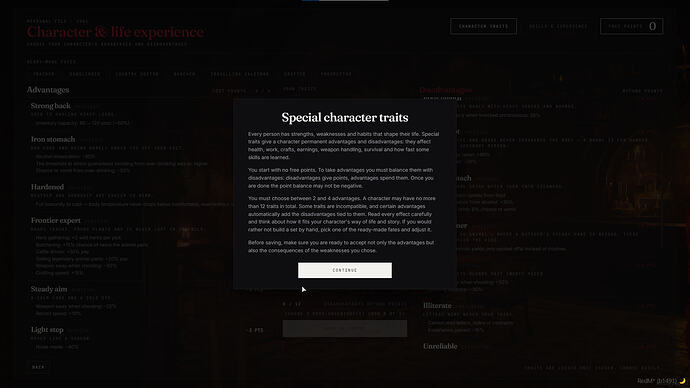This screenshot has width=690, height=388.
Task: Click the Disadvantages heading in red
Action: click(x=445, y=90)
